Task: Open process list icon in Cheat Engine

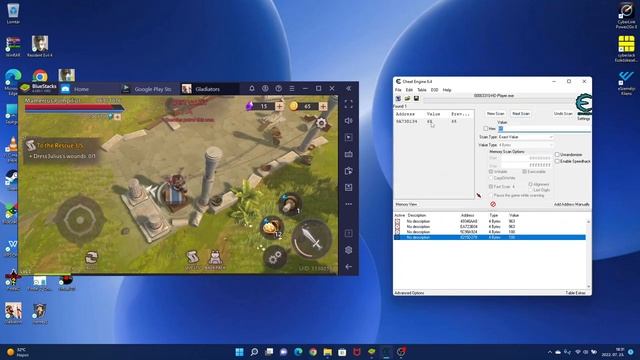Action: click(398, 98)
